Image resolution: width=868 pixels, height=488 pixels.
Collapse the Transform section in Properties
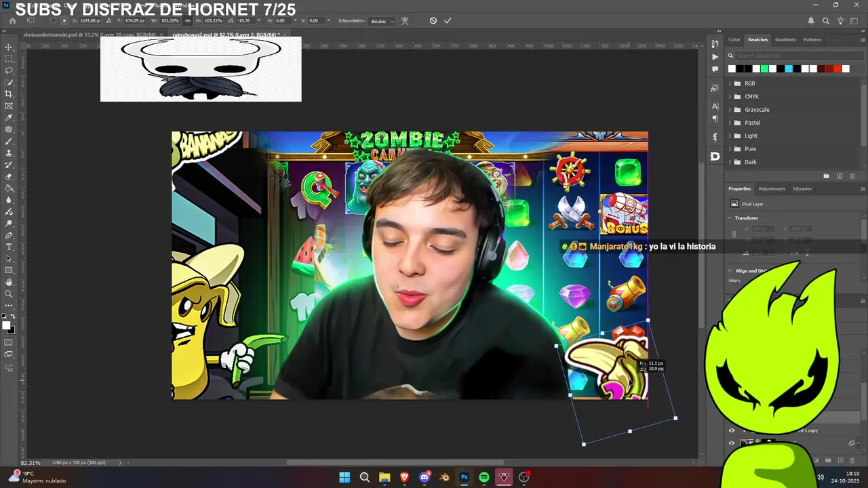click(730, 218)
